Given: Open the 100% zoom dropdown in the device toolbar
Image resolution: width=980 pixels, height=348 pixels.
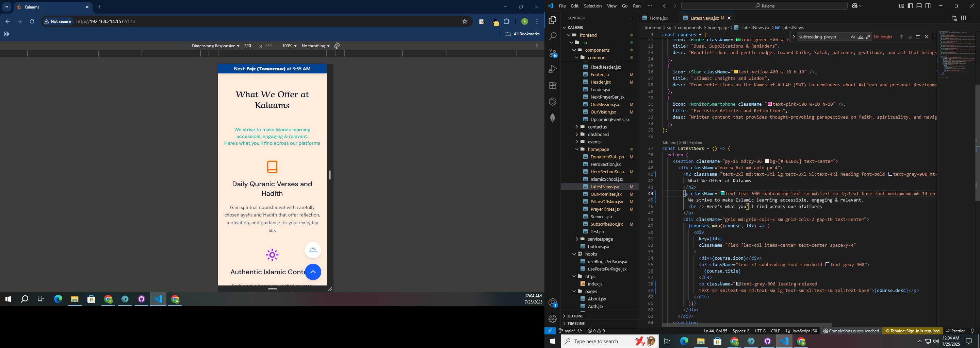Looking at the screenshot, I should click(289, 46).
